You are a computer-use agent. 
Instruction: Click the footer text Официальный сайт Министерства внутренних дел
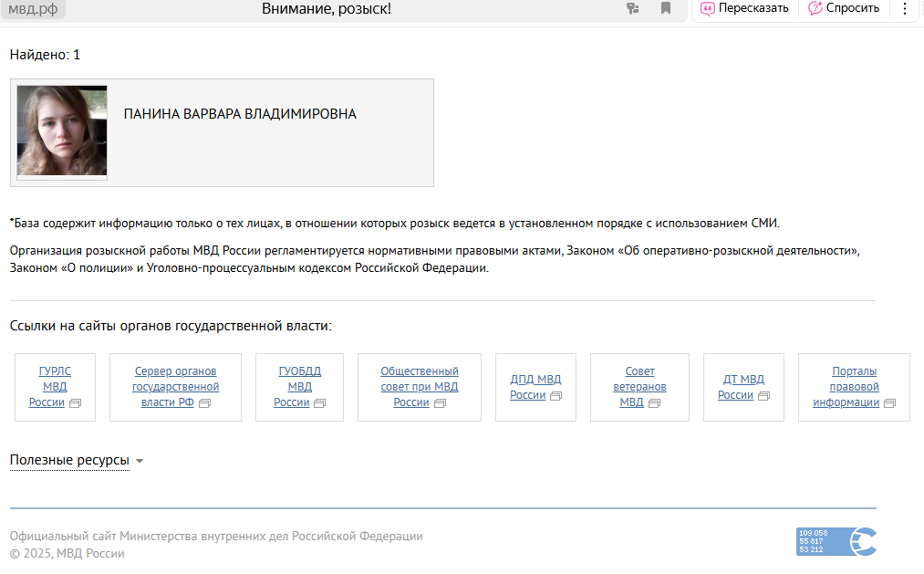(x=216, y=537)
